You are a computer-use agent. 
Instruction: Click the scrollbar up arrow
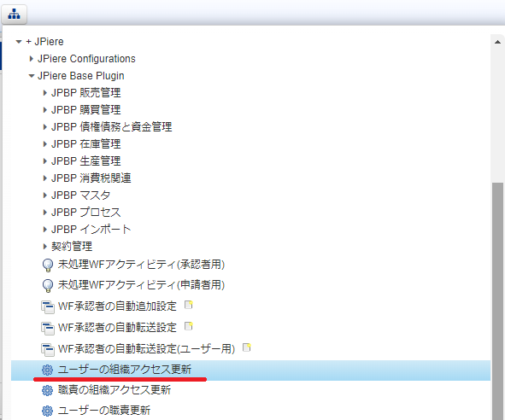(x=497, y=42)
